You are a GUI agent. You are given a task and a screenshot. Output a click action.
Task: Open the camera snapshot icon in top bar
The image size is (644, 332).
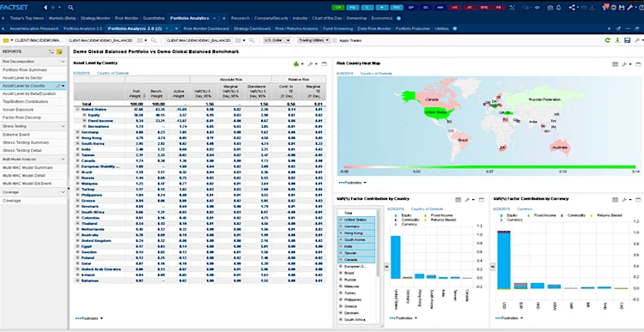[x=550, y=8]
